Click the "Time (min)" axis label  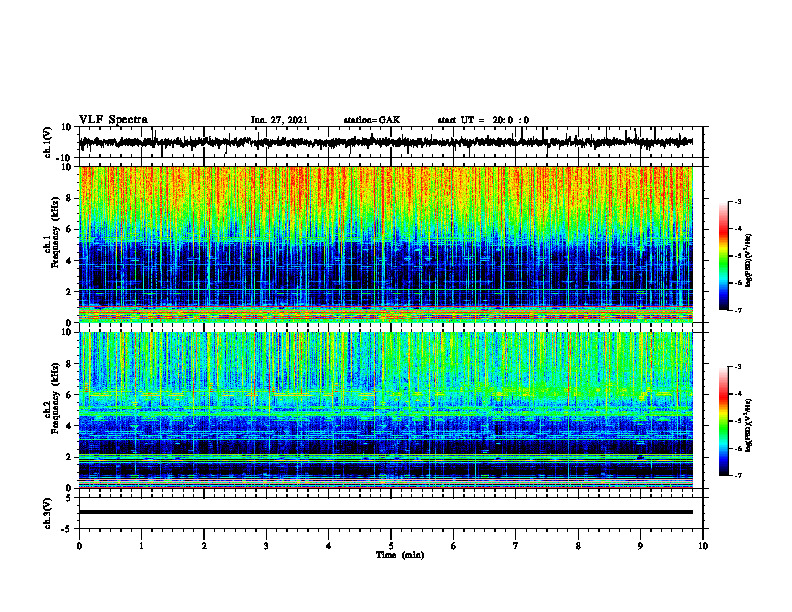[400, 555]
